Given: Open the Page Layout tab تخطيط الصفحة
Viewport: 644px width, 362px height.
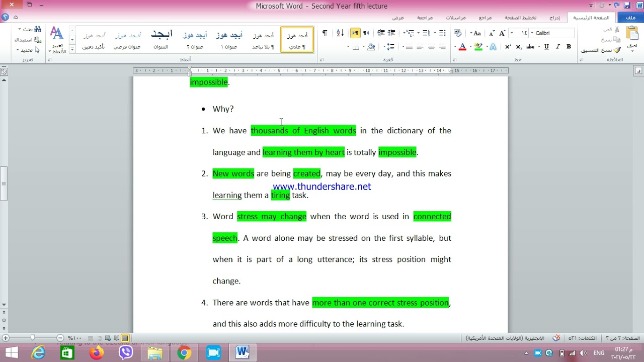Looking at the screenshot, I should click(x=520, y=18).
